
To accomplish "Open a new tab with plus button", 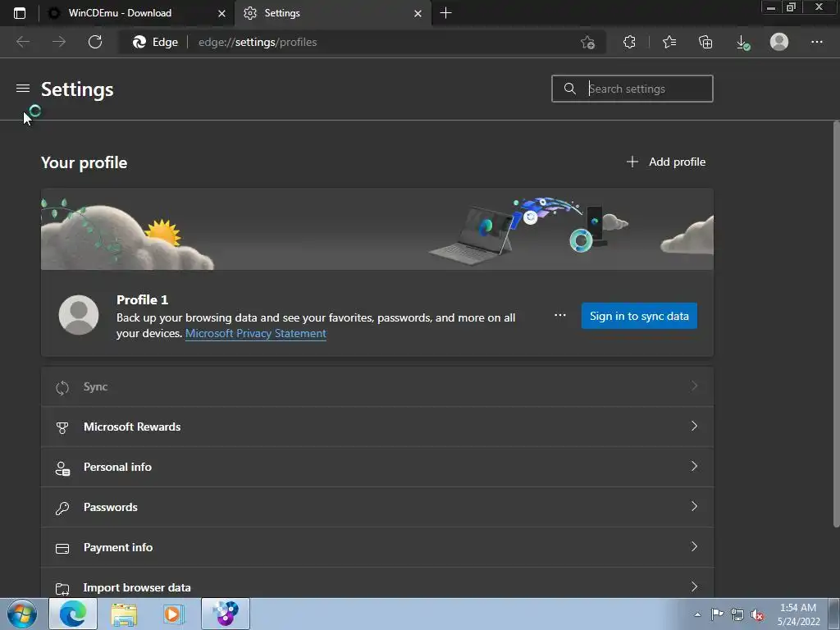I will coord(445,13).
